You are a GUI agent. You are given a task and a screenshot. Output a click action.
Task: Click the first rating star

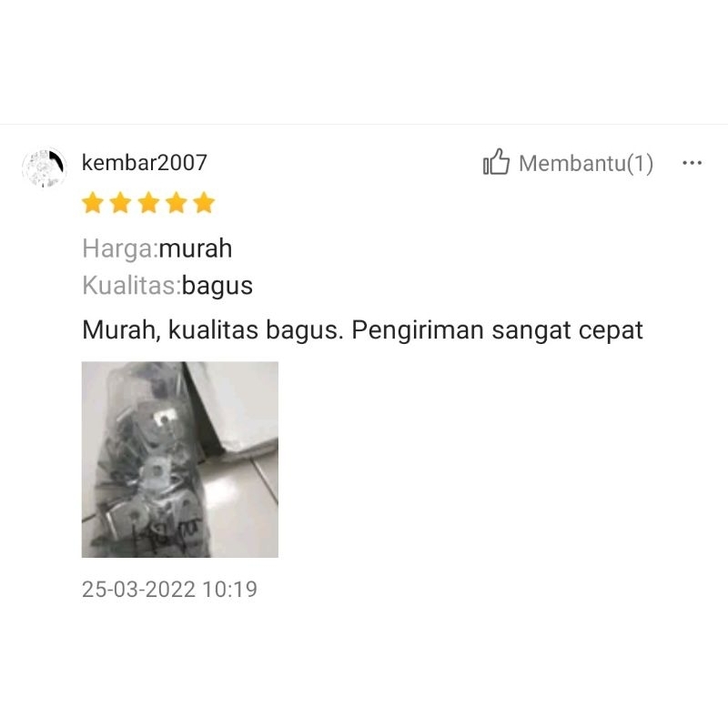93,203
